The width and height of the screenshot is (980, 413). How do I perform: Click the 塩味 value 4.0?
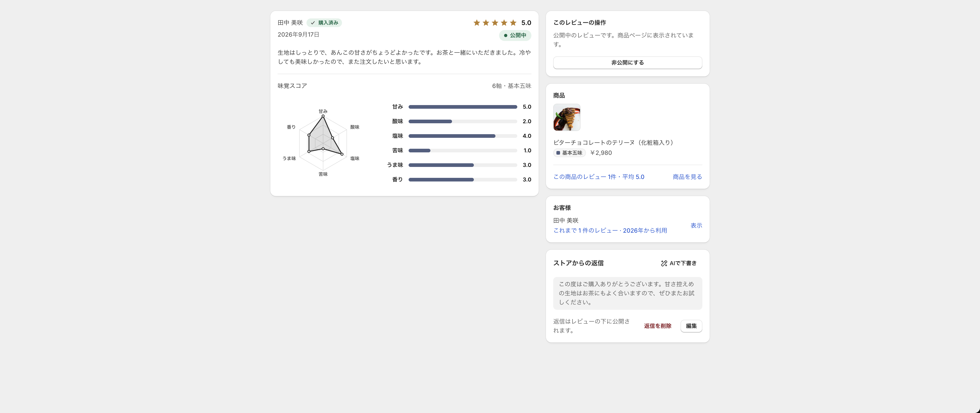click(527, 136)
